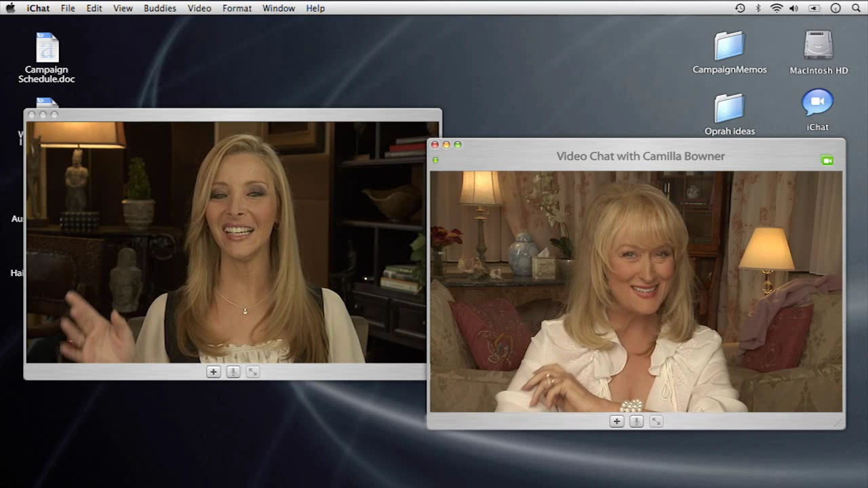Select the Oprah ideas folder

[730, 115]
